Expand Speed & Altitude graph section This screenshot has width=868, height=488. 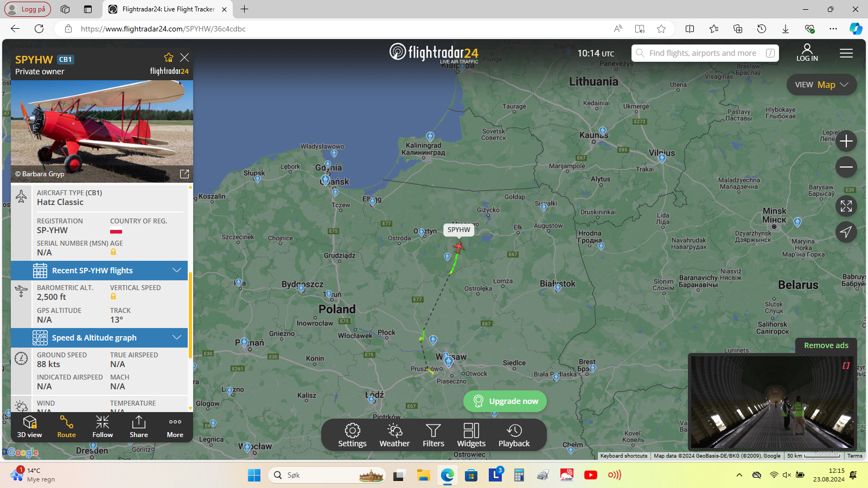click(99, 337)
